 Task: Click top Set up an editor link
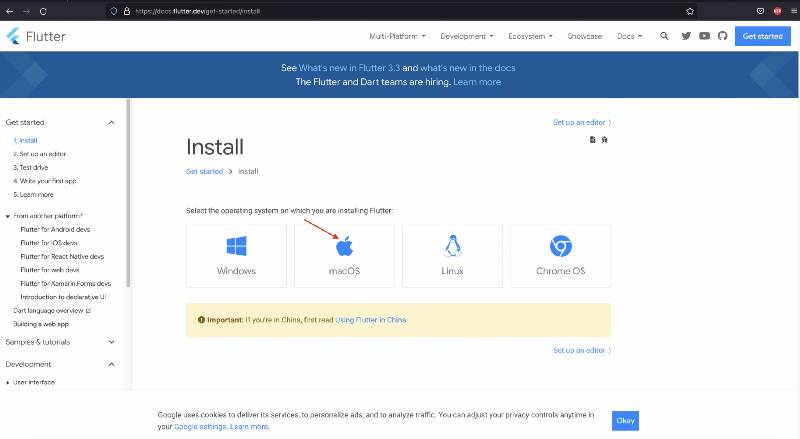[582, 123]
